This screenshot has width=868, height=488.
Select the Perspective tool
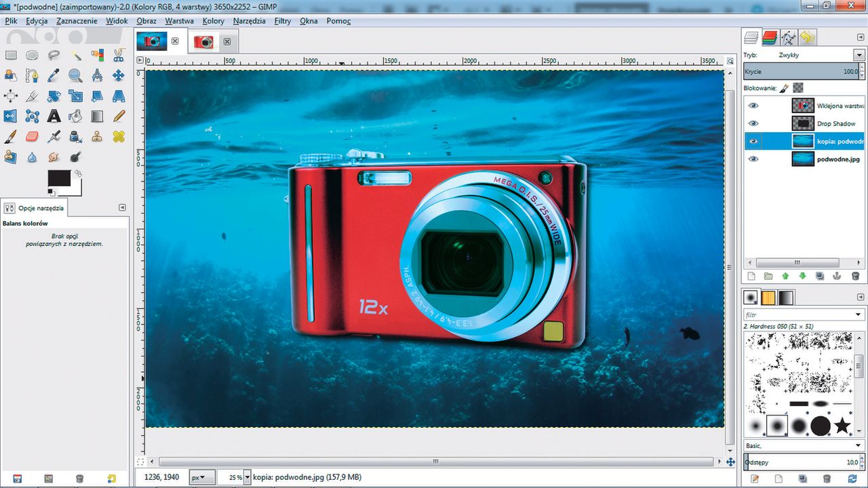pyautogui.click(x=119, y=96)
